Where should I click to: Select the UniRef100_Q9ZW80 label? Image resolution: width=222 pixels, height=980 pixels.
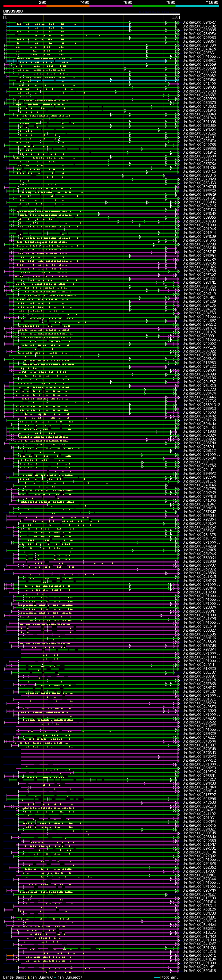pos(199,80)
